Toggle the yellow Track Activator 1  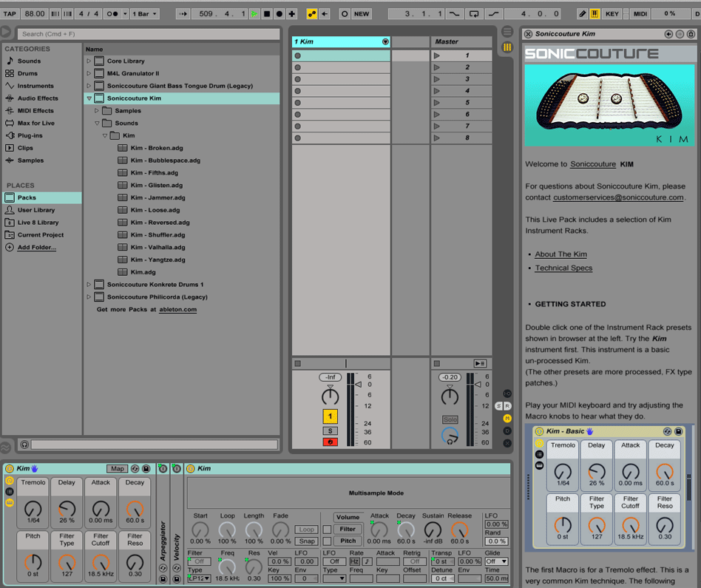click(x=331, y=416)
